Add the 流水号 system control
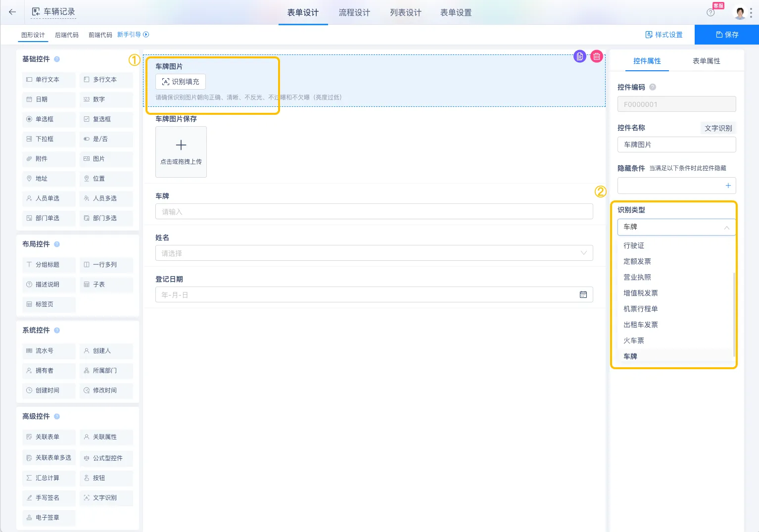The width and height of the screenshot is (759, 532). [49, 351]
